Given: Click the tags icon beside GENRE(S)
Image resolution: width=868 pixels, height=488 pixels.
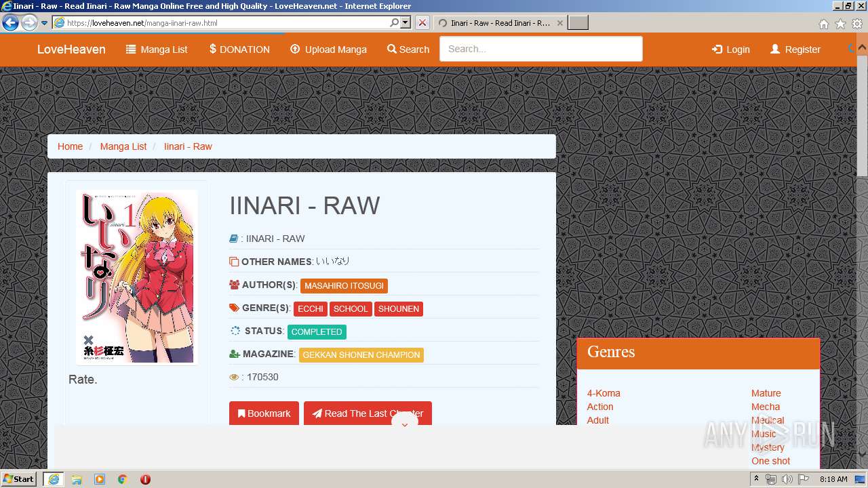Looking at the screenshot, I should pos(235,308).
